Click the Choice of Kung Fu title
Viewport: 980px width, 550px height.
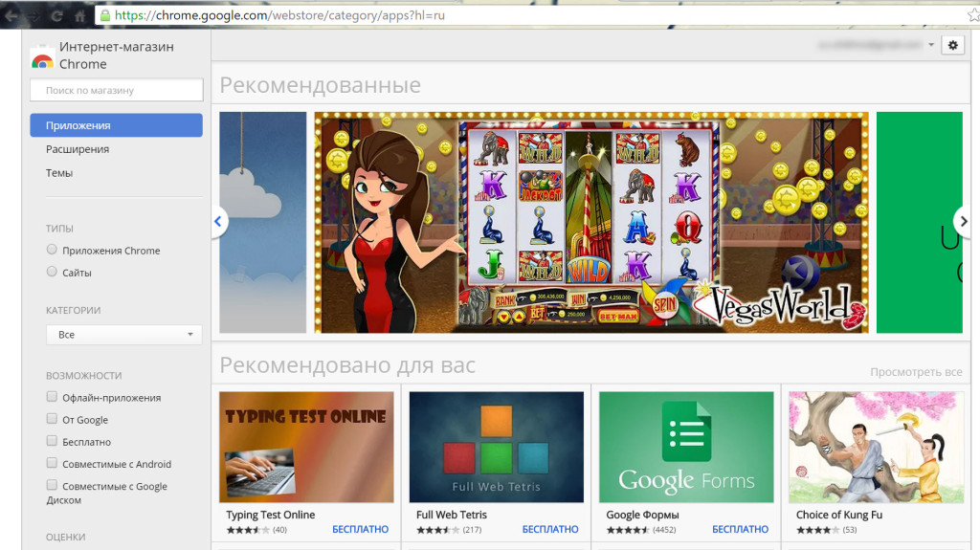(x=839, y=515)
